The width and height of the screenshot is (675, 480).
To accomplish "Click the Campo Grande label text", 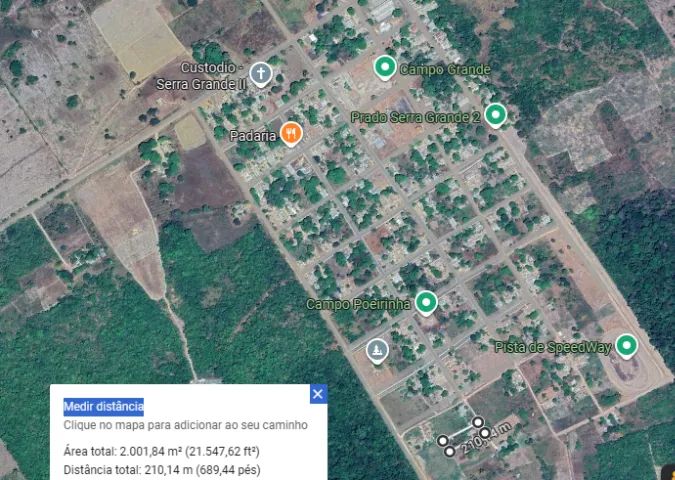I will click(x=445, y=69).
